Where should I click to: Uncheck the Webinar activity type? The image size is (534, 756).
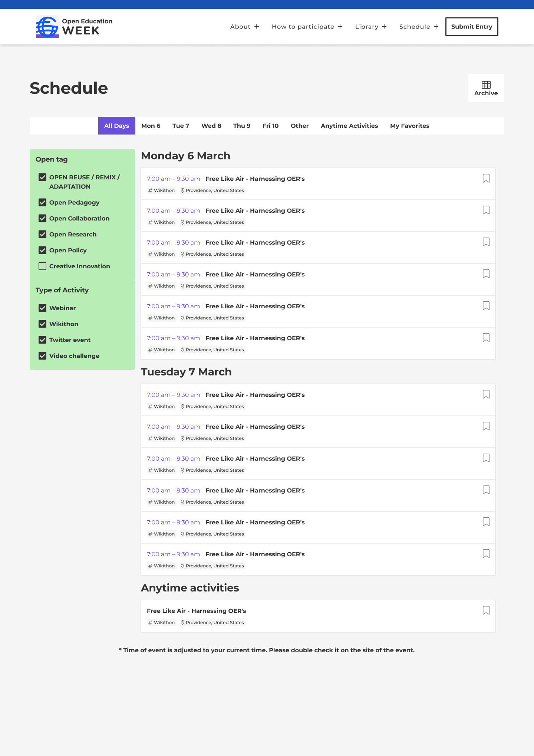[x=43, y=308]
